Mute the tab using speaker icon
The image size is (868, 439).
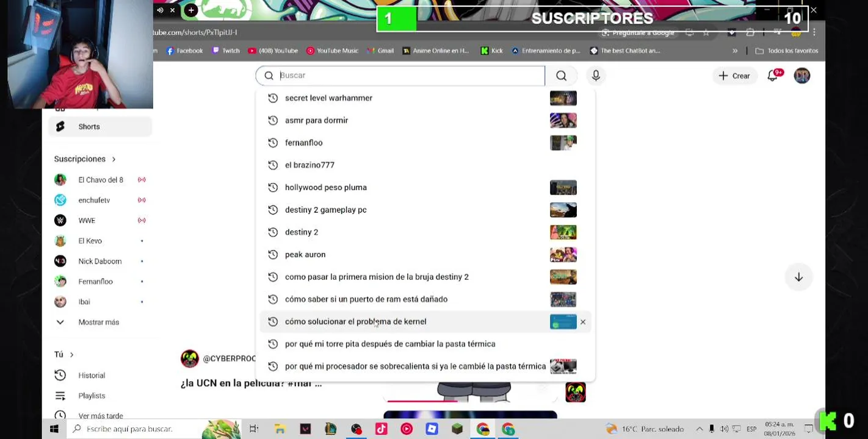pos(160,10)
